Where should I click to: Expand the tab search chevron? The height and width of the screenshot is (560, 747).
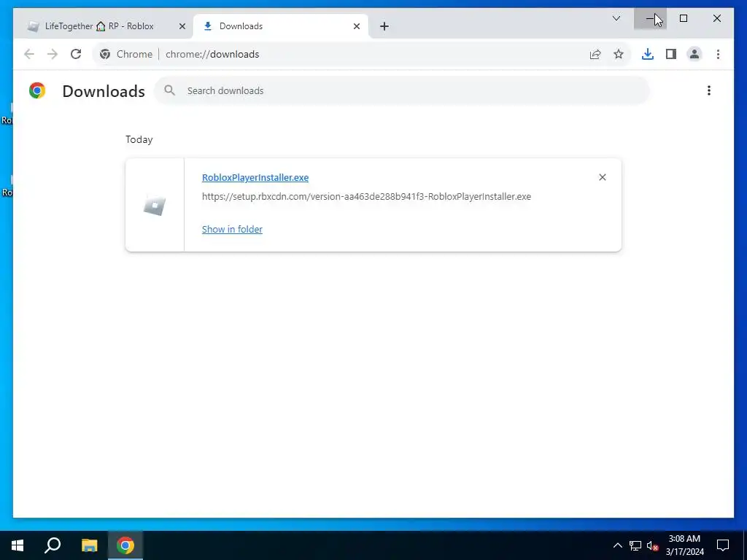click(616, 18)
